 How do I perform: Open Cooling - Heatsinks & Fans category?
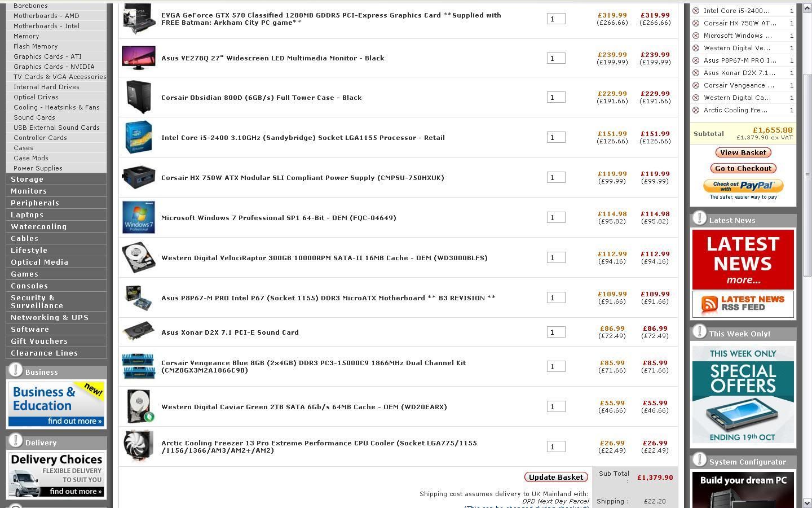tap(56, 107)
